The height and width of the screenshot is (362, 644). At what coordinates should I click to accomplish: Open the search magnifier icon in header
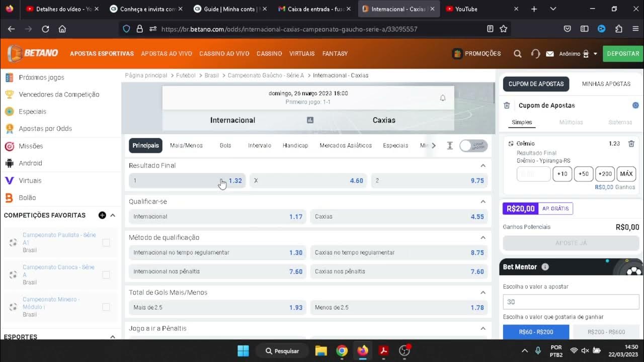click(x=518, y=54)
